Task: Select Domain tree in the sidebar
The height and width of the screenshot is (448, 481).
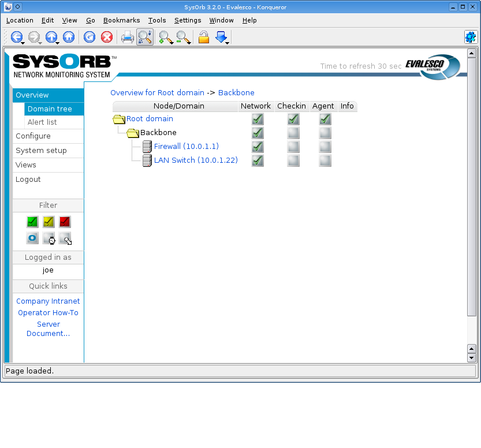Action: pyautogui.click(x=54, y=109)
